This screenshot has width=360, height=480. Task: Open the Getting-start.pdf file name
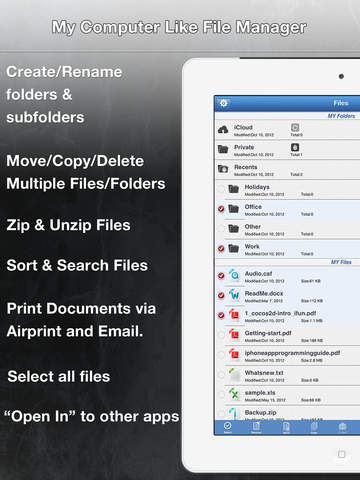268,333
